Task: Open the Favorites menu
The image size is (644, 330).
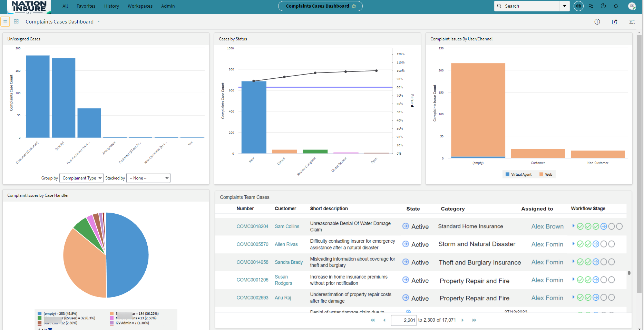Action: [x=86, y=6]
